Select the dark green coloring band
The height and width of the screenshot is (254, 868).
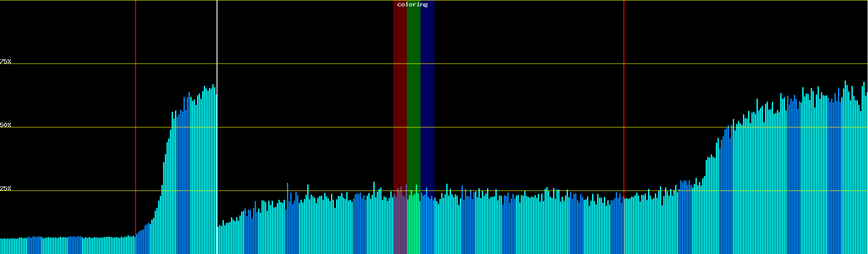413,85
